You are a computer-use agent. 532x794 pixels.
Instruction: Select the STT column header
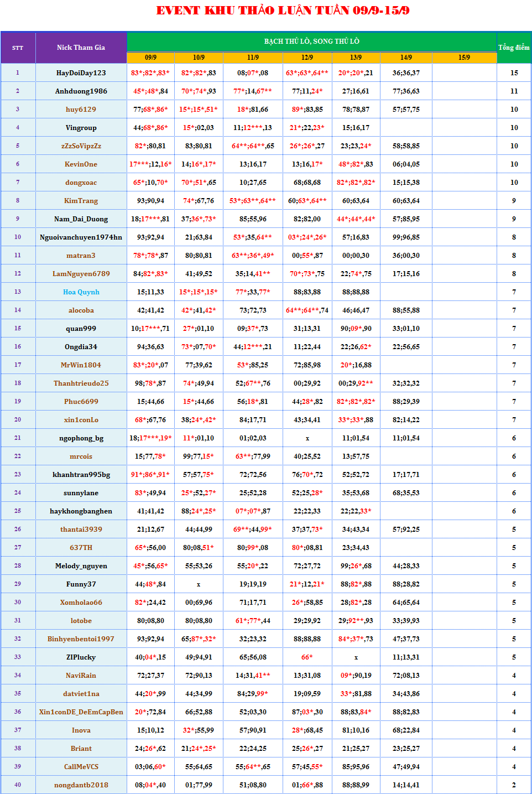pyautogui.click(x=18, y=48)
